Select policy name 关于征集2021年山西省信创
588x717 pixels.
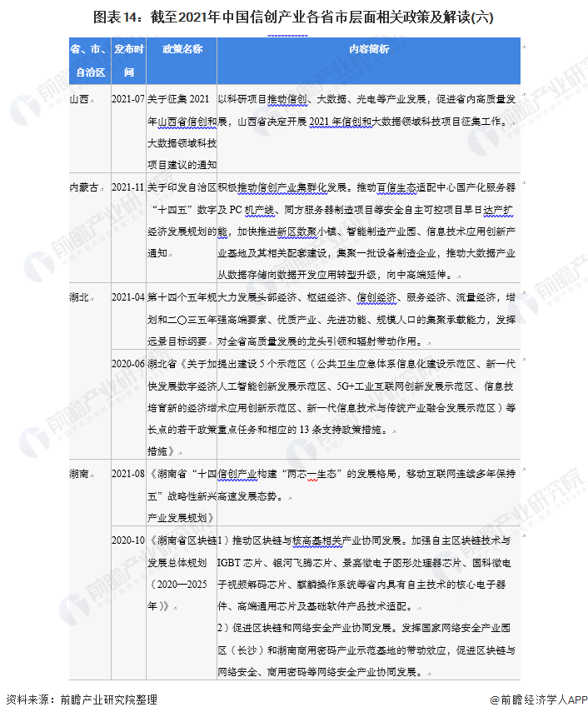(182, 132)
